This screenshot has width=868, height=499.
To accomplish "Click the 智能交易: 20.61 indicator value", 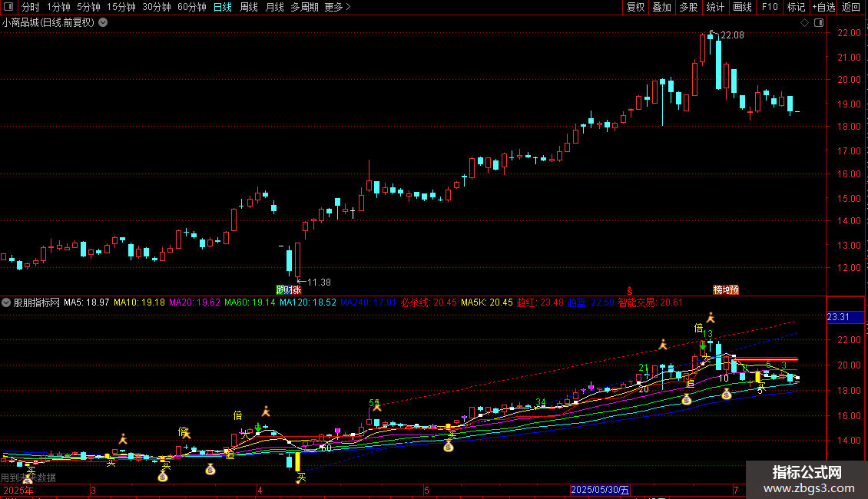I will point(651,302).
